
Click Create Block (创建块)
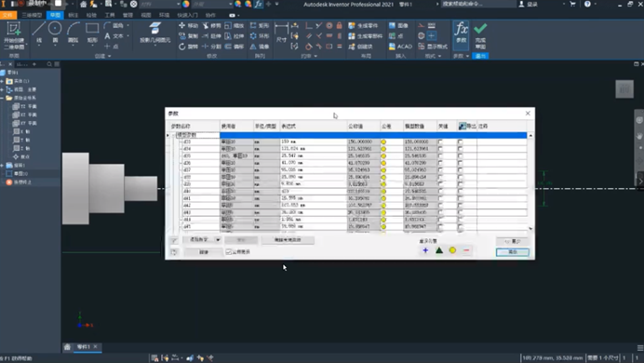click(x=360, y=47)
